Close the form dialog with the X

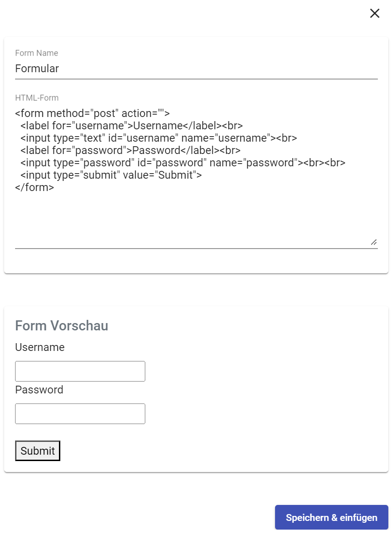(x=375, y=13)
